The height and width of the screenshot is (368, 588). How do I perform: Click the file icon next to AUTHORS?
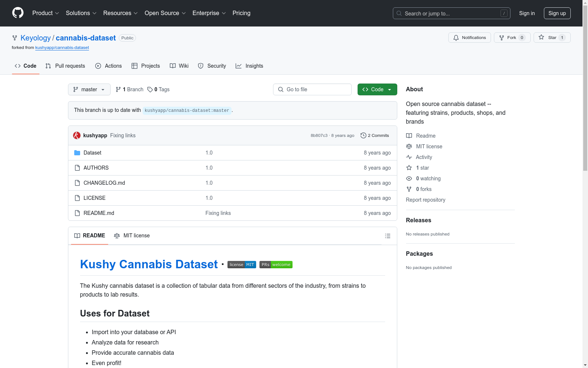pyautogui.click(x=77, y=168)
